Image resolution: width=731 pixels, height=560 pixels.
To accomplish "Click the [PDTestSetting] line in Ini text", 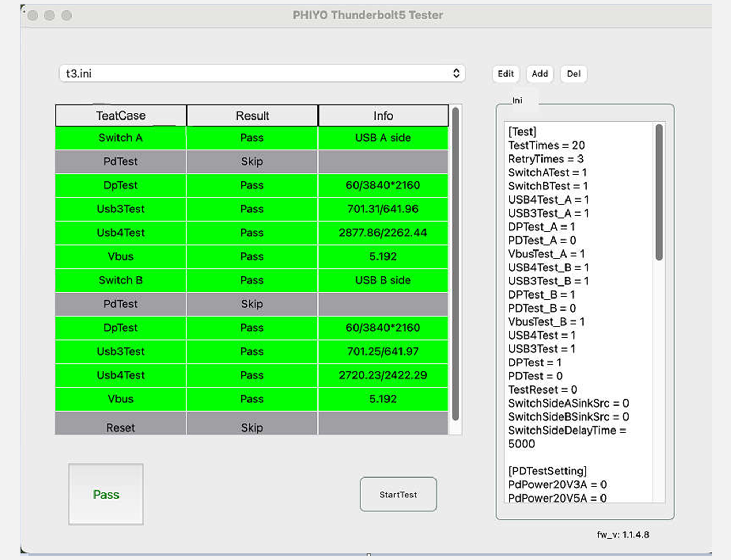I will [547, 471].
